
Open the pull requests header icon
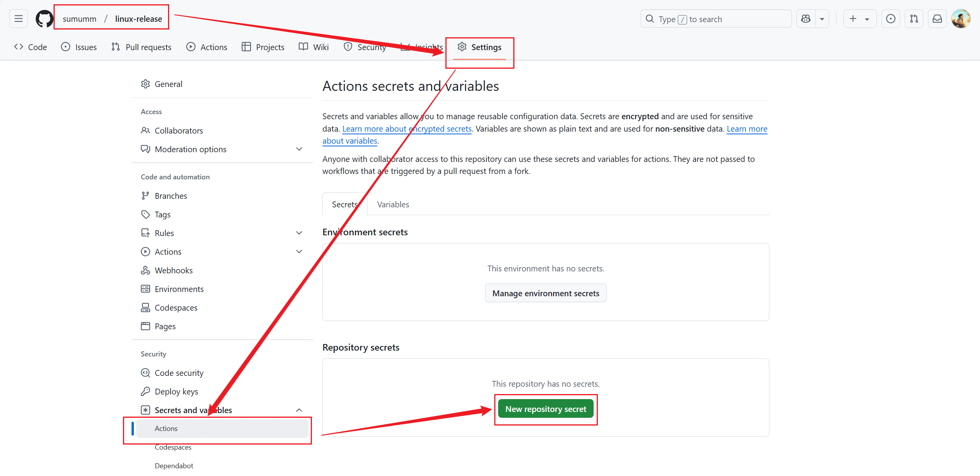[914, 19]
